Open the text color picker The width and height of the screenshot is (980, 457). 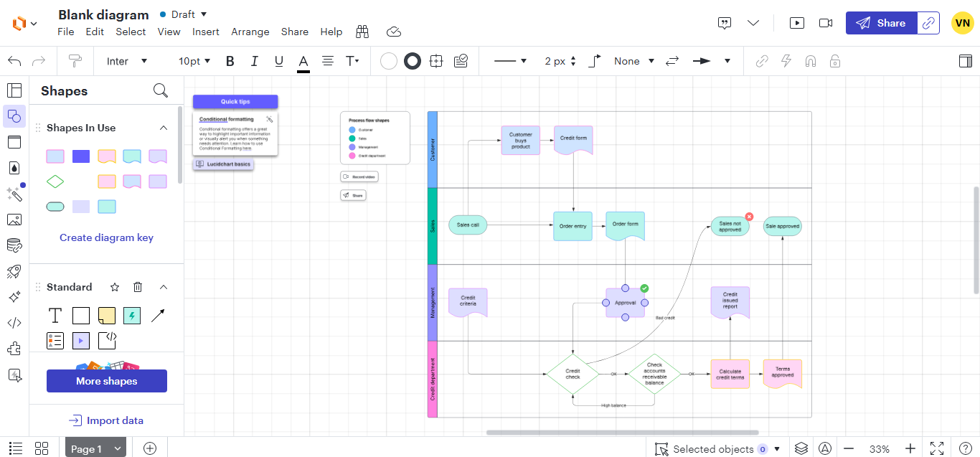coord(303,62)
